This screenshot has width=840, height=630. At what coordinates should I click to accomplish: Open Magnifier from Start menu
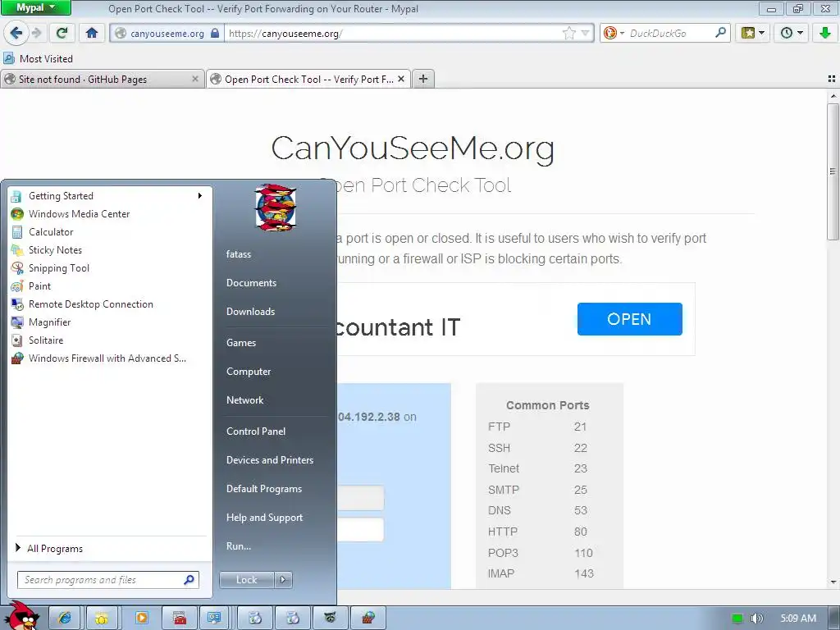point(49,322)
